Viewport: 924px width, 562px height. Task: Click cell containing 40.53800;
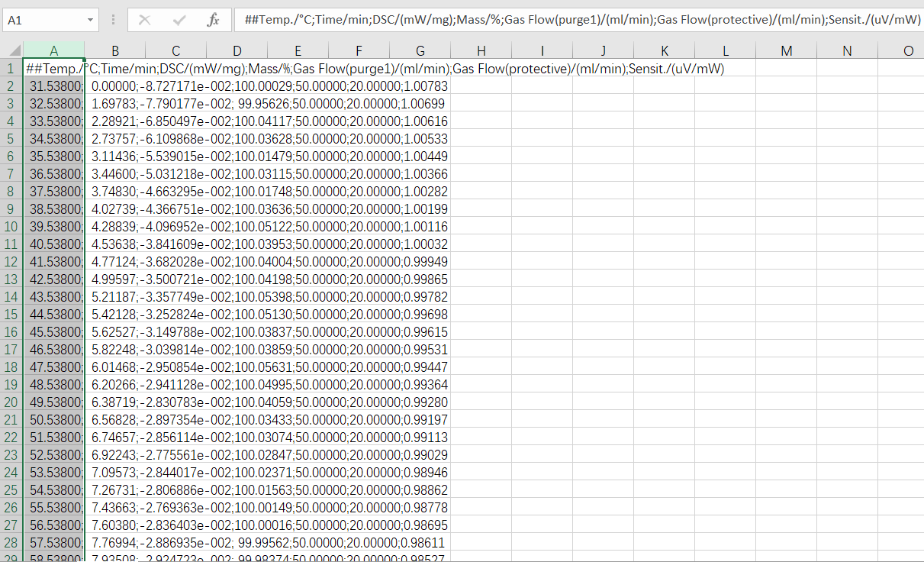(53, 244)
